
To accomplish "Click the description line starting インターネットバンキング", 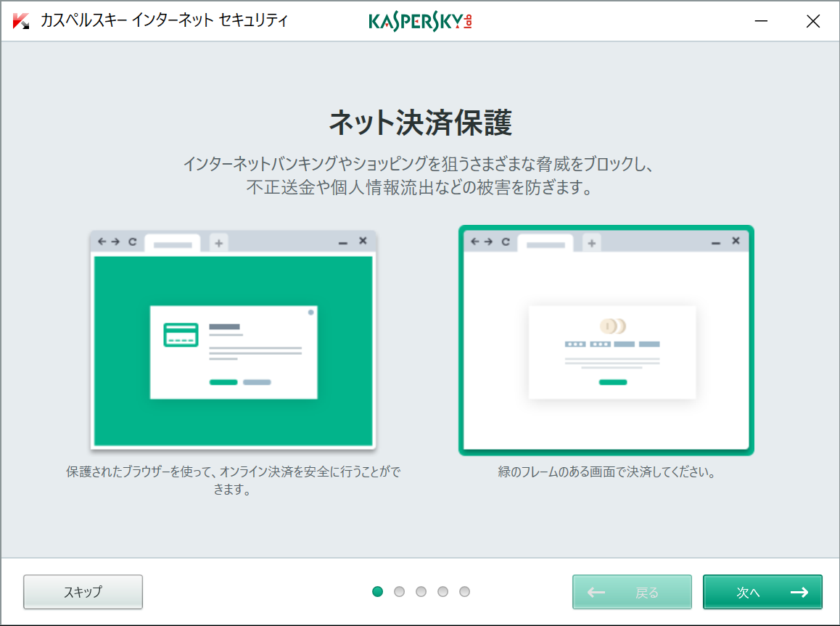I will coord(419,163).
